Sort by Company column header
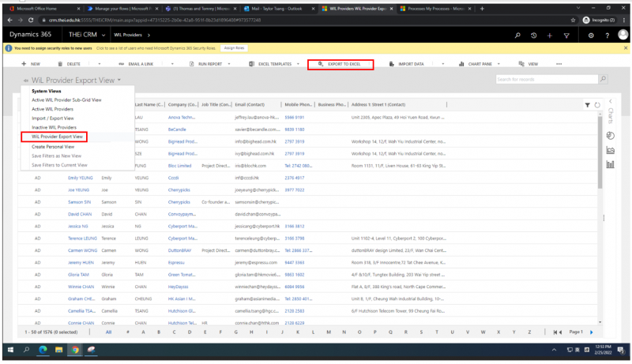Image resolution: width=632 pixels, height=364 pixels. [182, 105]
